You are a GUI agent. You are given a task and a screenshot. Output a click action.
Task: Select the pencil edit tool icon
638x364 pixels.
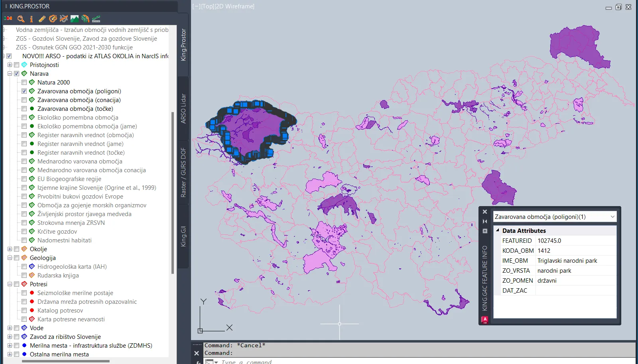point(42,19)
